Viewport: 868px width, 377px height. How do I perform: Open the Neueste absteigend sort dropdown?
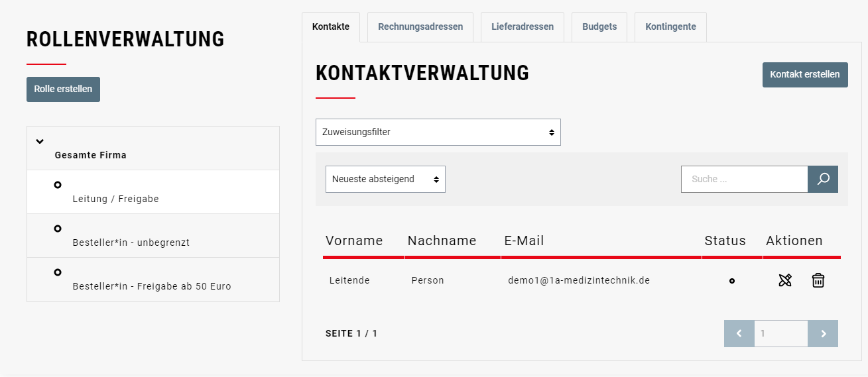pos(385,180)
